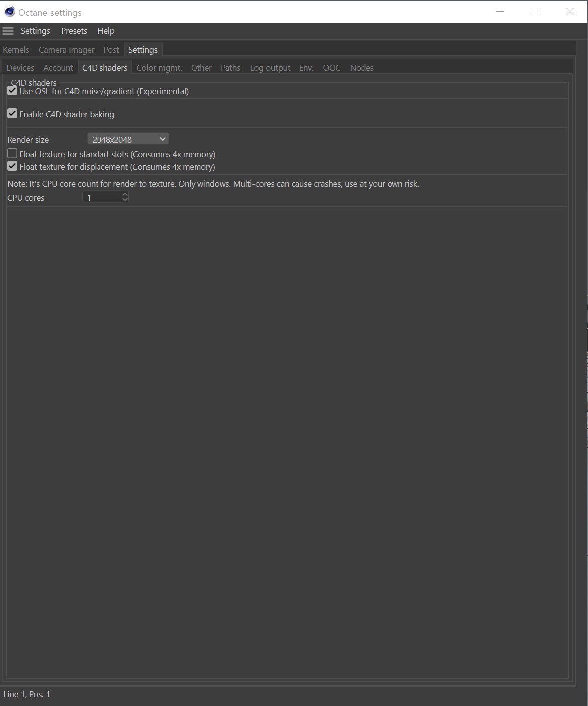
Task: Click the Octane logo in title bar
Action: pos(10,11)
